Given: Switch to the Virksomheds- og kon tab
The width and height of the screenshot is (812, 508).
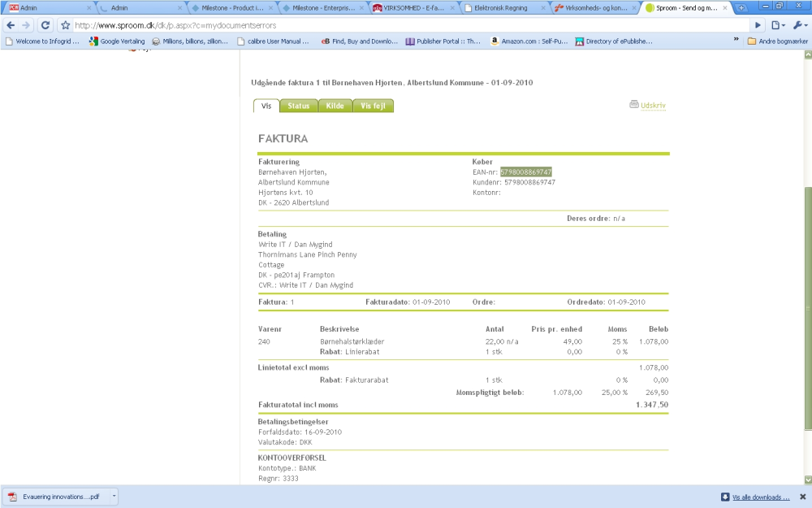Looking at the screenshot, I should pyautogui.click(x=595, y=8).
